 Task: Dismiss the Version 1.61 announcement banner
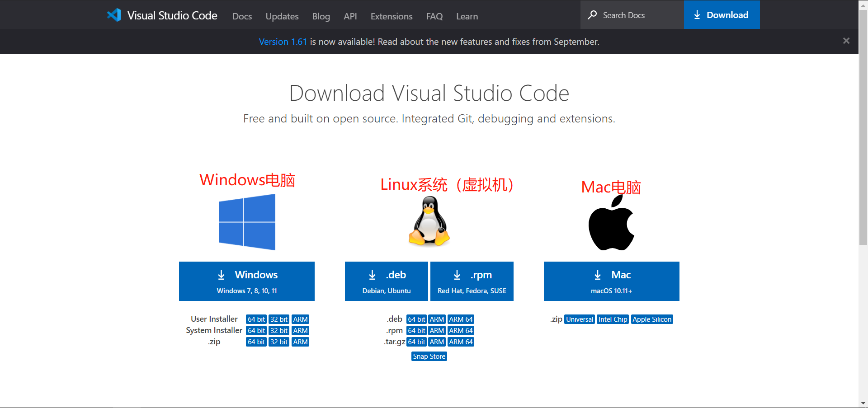(846, 41)
